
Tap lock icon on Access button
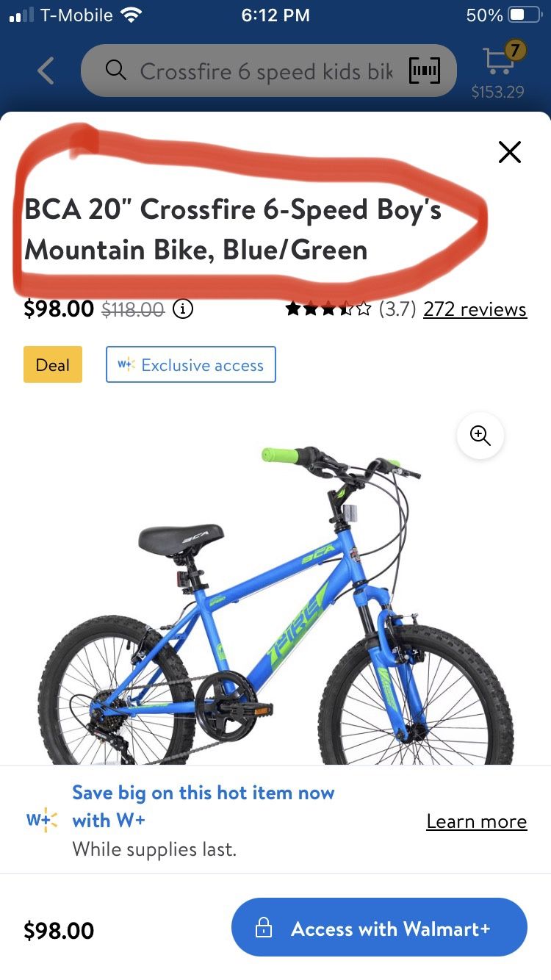click(x=263, y=929)
